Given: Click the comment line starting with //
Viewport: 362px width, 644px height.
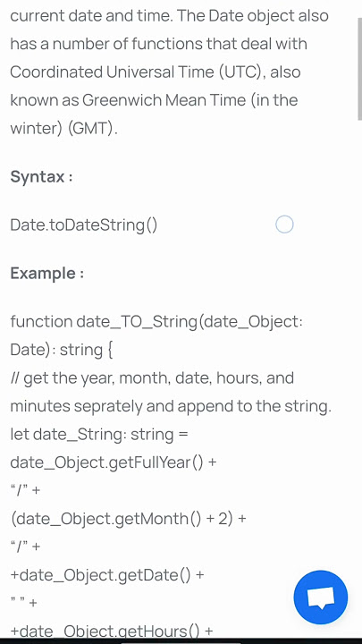Looking at the screenshot, I should (x=152, y=377).
